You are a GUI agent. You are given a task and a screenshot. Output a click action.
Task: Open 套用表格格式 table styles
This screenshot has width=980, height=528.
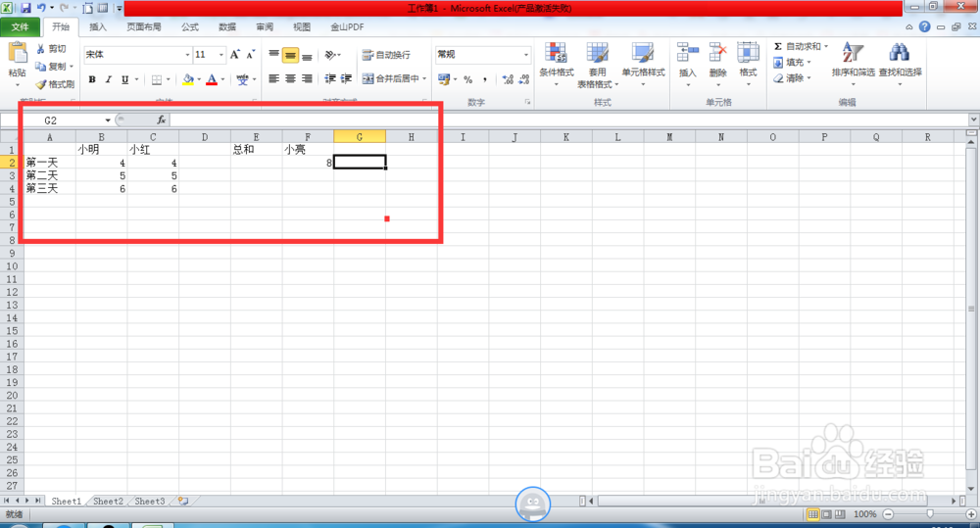pos(598,65)
